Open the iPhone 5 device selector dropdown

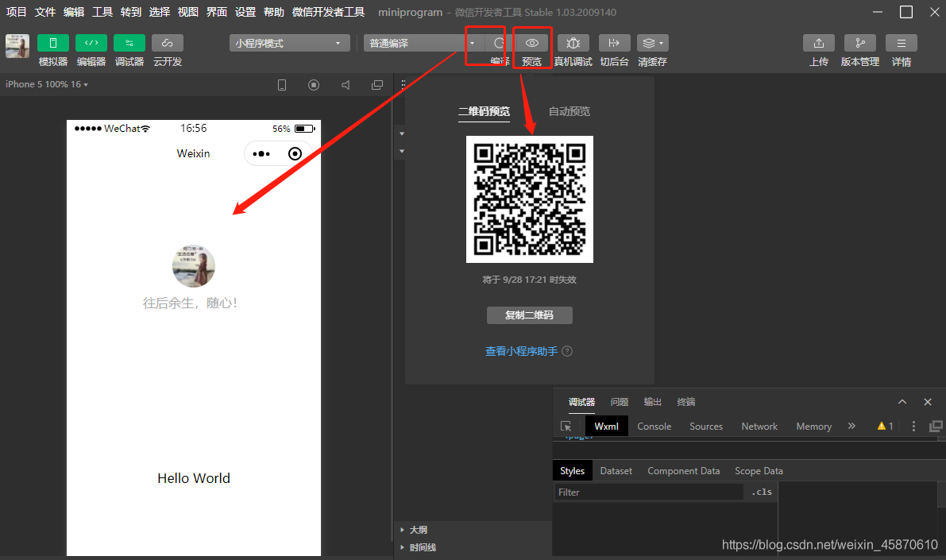[x=47, y=84]
